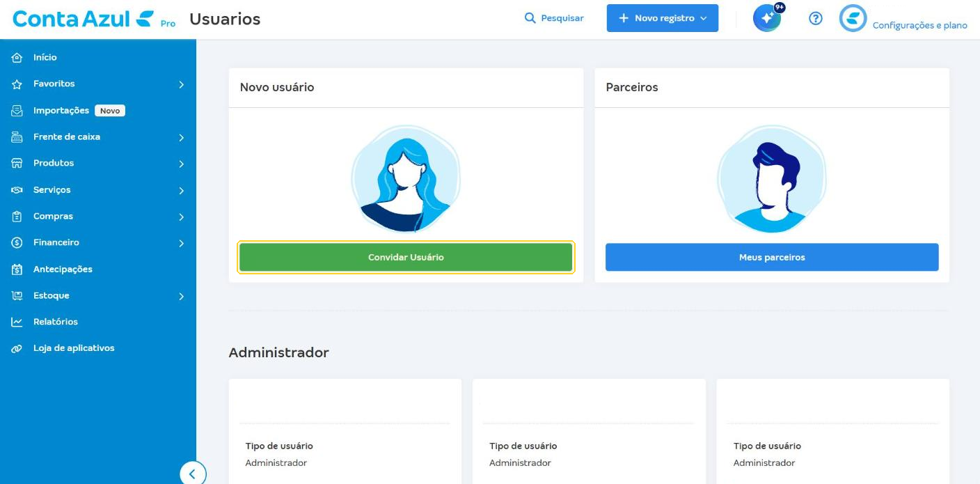
Task: Click the male partner avatar illustration
Action: tap(772, 179)
